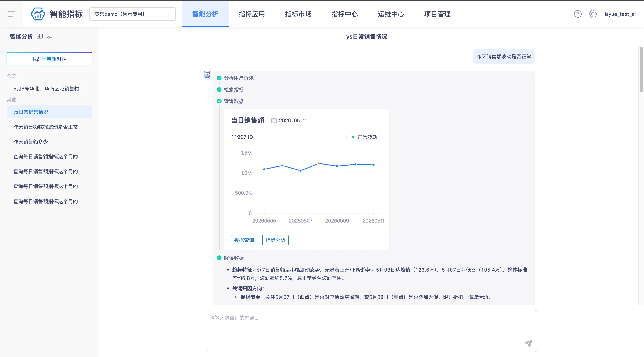
Task: Click the assistant robot avatar icon
Action: click(207, 75)
